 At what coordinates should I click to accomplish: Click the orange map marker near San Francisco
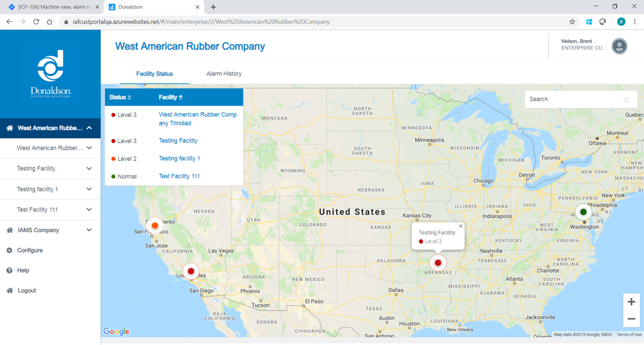tap(155, 226)
